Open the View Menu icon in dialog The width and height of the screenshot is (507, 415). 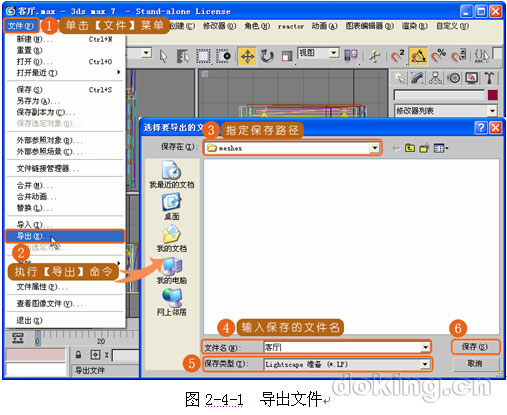click(x=440, y=148)
